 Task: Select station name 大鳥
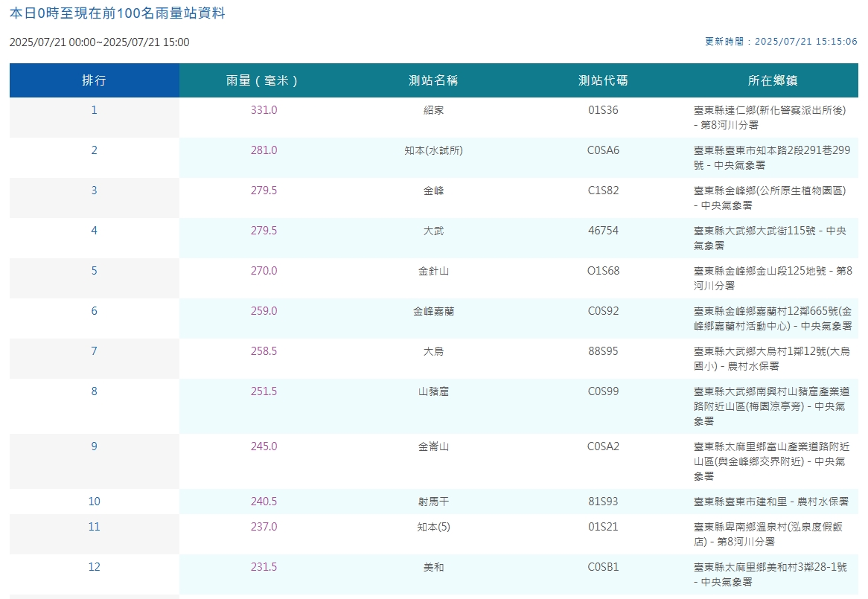[433, 351]
